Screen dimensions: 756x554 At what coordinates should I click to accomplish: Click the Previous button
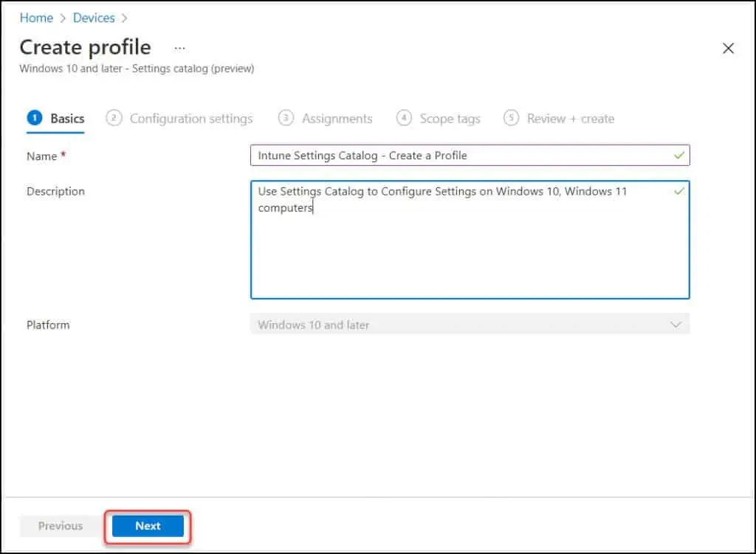click(61, 525)
